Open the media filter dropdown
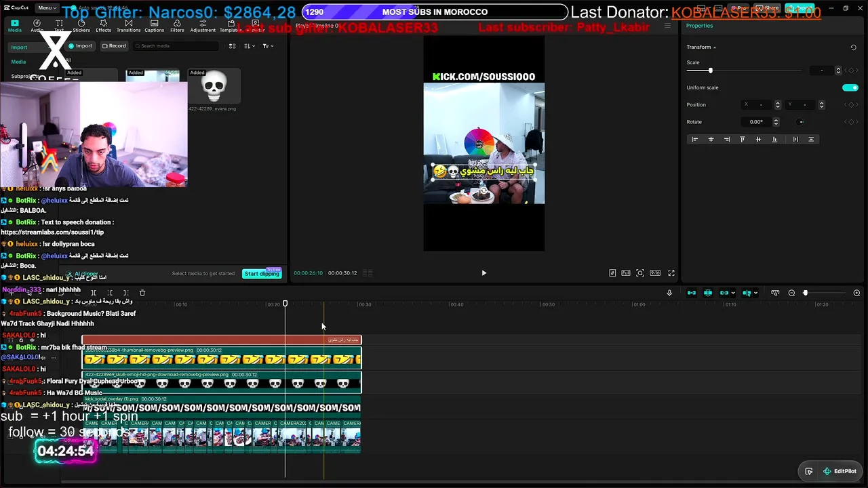The width and height of the screenshot is (868, 488). coord(268,46)
